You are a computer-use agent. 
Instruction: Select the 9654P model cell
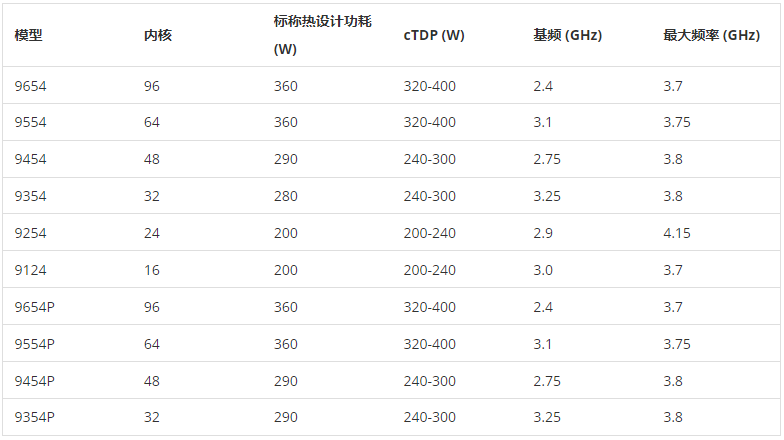[34, 307]
